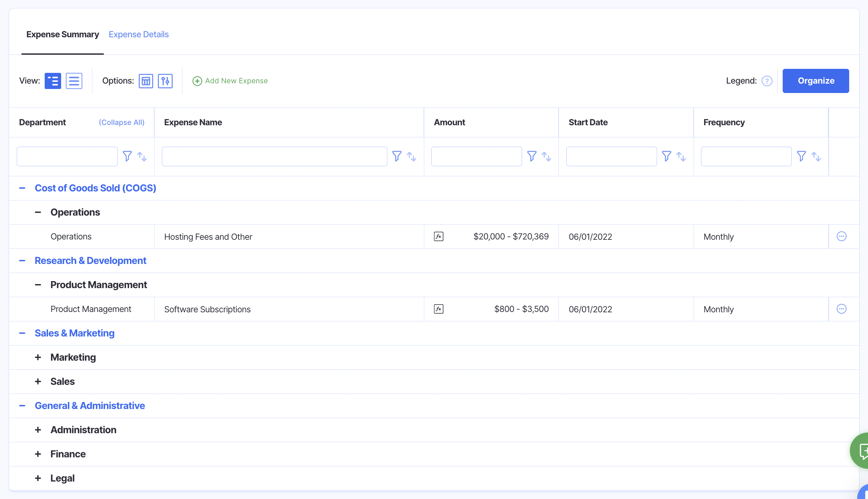Click Amount column filter funnel icon
Image resolution: width=868 pixels, height=499 pixels.
(x=531, y=156)
